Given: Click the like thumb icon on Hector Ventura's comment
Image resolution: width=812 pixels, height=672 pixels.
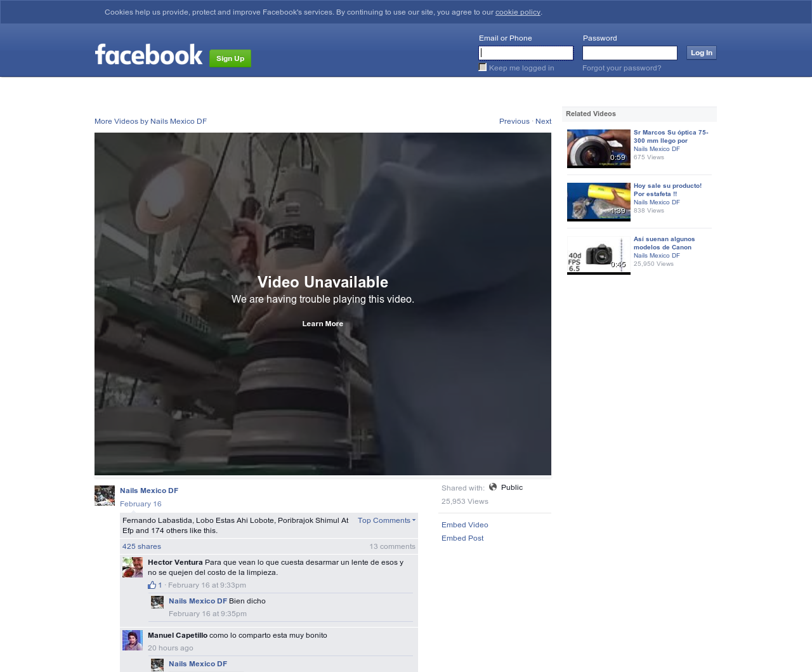Looking at the screenshot, I should pos(152,585).
